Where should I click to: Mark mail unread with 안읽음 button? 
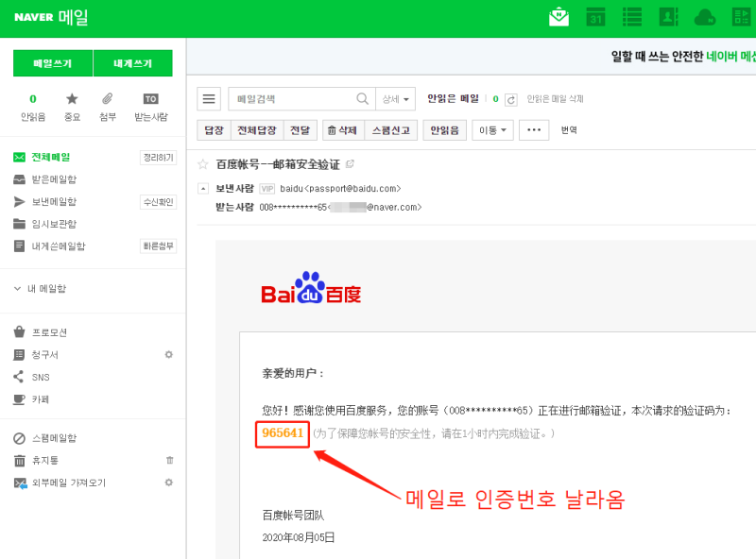click(x=444, y=130)
